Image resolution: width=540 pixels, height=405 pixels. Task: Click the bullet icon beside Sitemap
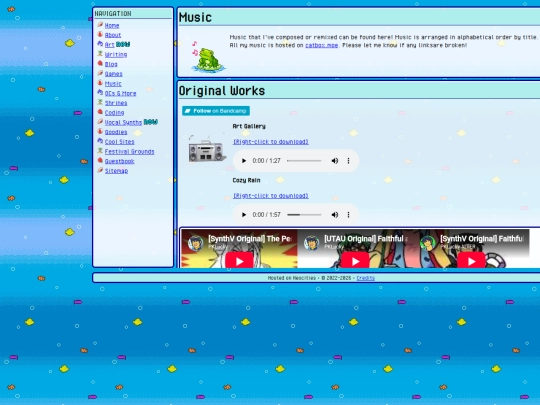(100, 170)
